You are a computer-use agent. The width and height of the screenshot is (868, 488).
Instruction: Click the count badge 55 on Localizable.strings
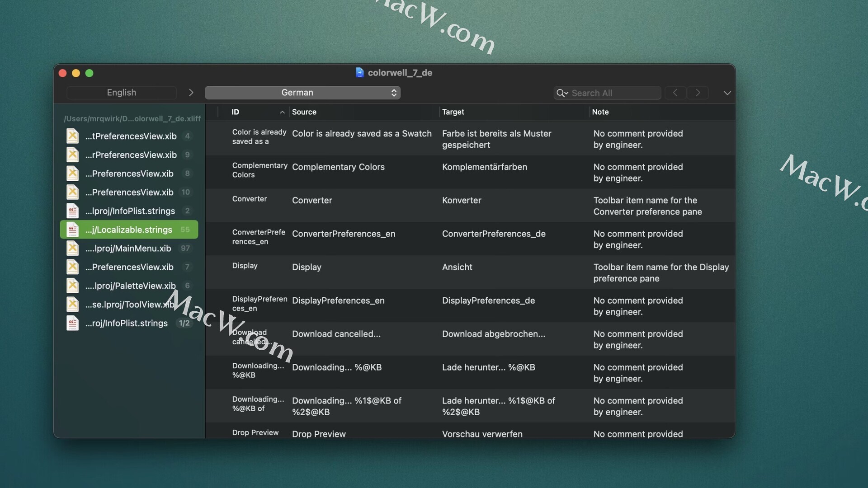(185, 230)
